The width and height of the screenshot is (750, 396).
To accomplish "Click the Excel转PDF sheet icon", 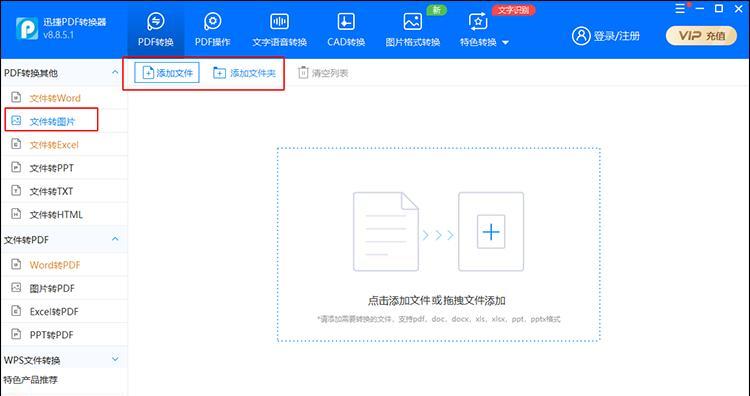I will [16, 311].
